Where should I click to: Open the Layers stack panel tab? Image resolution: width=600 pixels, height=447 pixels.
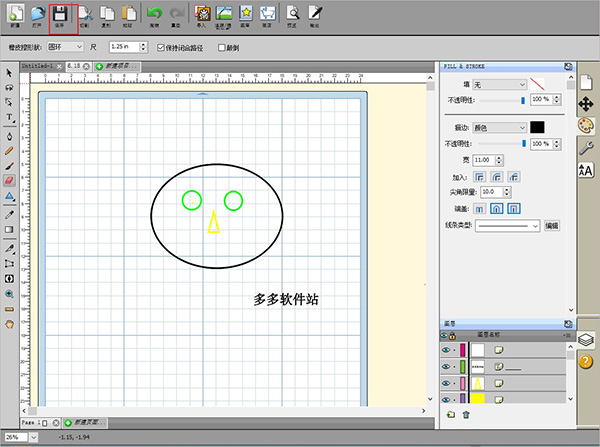586,339
